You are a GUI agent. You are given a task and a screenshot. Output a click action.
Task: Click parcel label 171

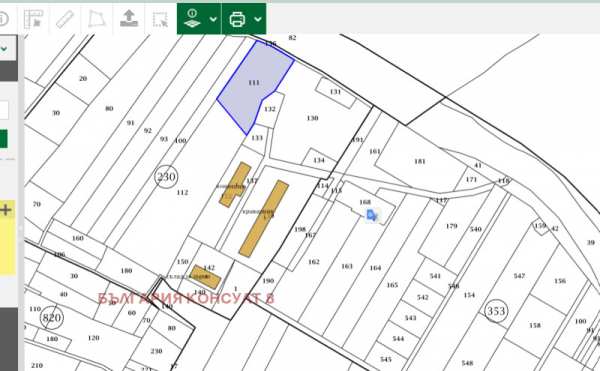pyautogui.click(x=471, y=179)
